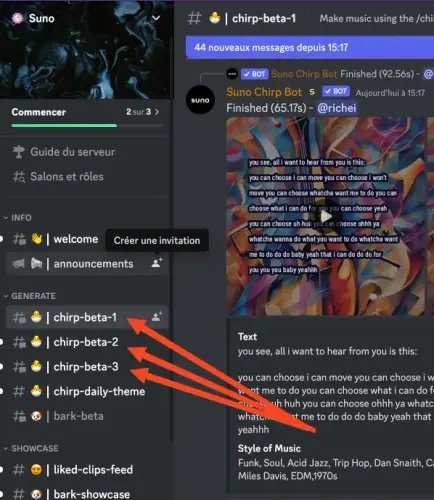Click the welcome channel hash icon
Screen dimensions: 434x500
coord(19,239)
